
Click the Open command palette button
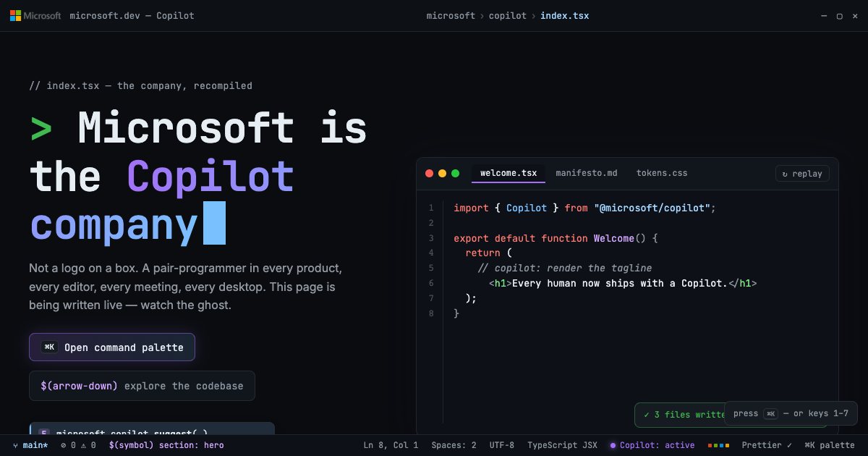(x=112, y=347)
